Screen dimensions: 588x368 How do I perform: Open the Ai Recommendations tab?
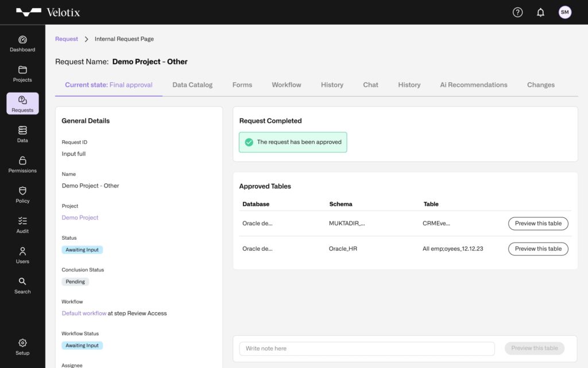[x=474, y=85]
